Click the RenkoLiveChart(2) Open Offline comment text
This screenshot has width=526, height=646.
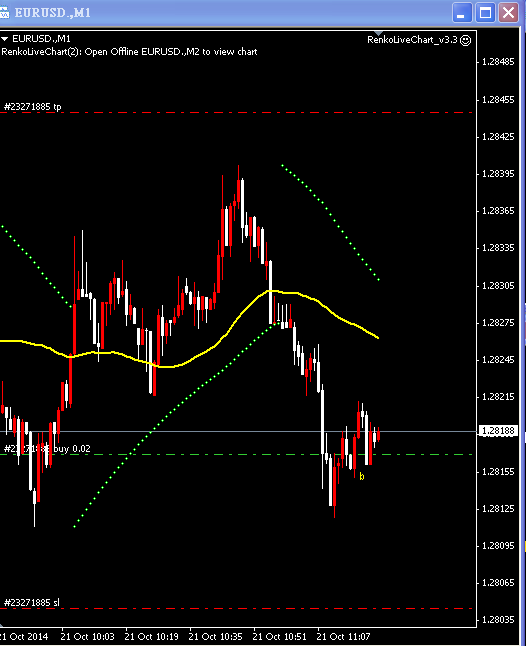point(129,52)
